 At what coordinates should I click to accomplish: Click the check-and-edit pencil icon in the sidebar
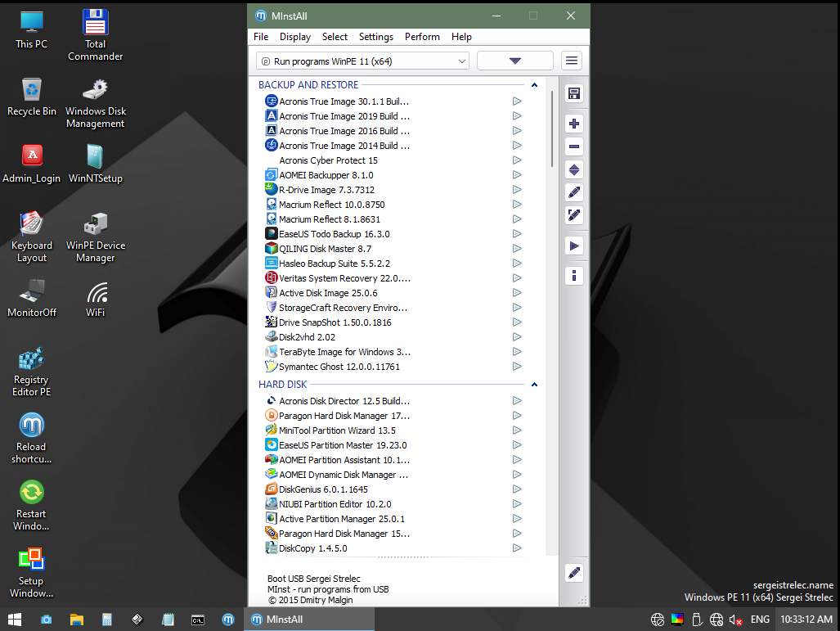pyautogui.click(x=573, y=215)
